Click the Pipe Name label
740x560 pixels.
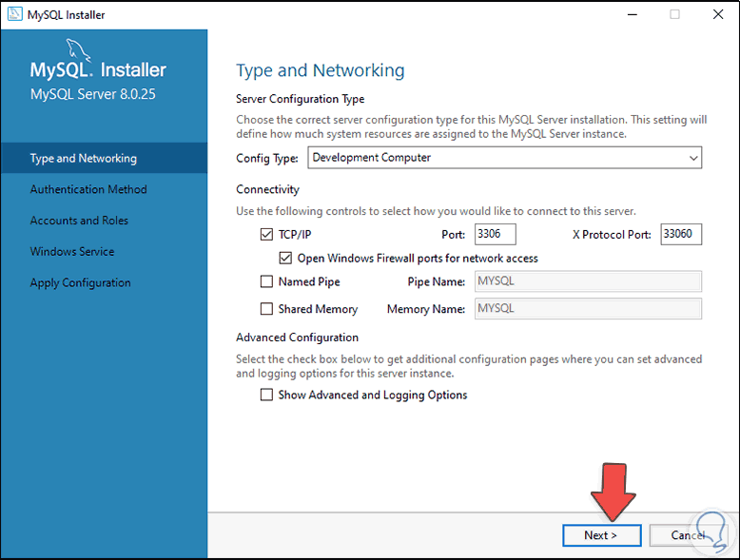(436, 282)
